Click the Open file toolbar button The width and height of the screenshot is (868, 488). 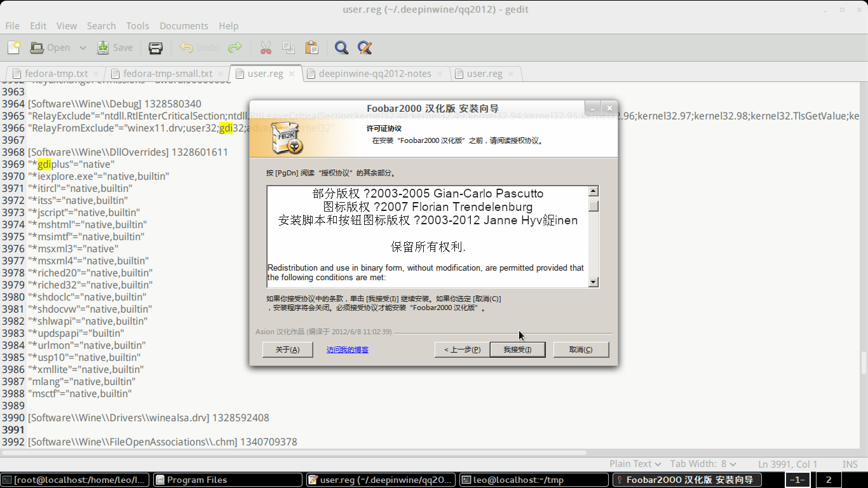(50, 48)
